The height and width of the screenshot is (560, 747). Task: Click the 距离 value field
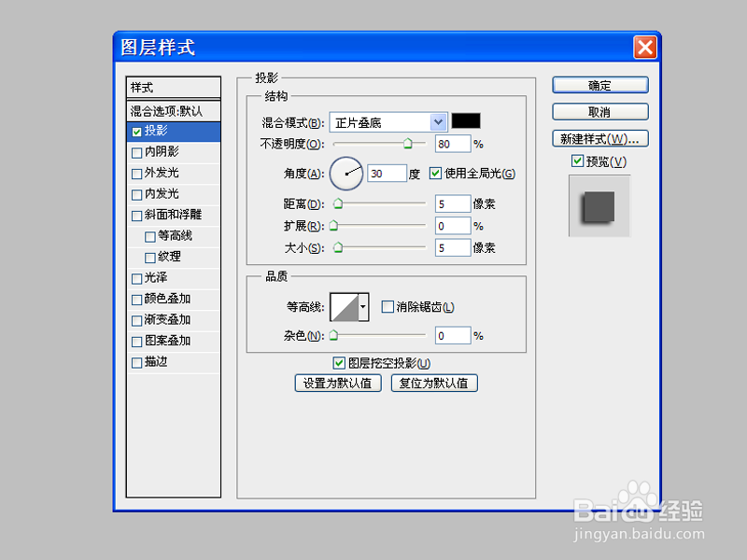tap(453, 203)
